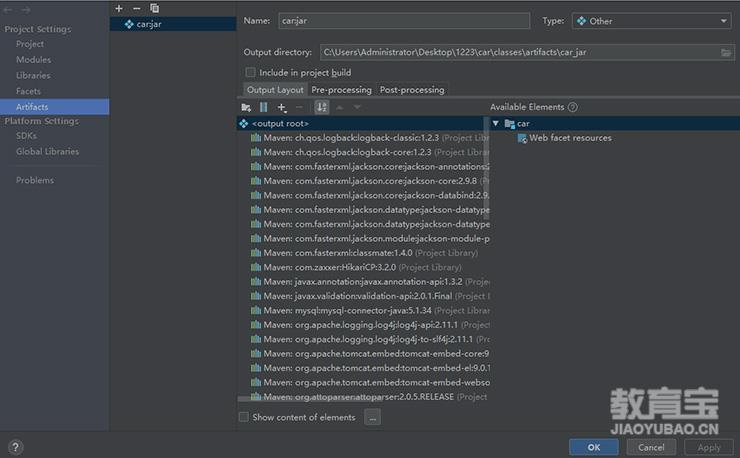Open the Type dropdown showing Other

652,21
